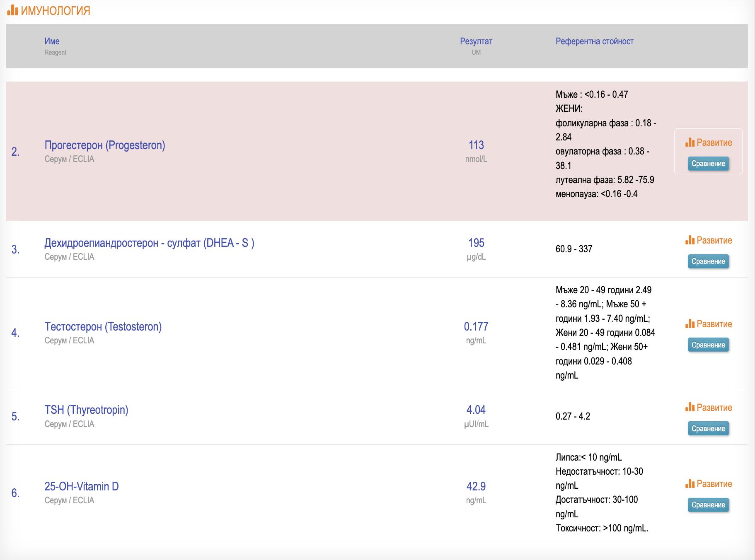755x560 pixels.
Task: Open the Тестостерон (Testosteron) test link
Action: pos(103,327)
